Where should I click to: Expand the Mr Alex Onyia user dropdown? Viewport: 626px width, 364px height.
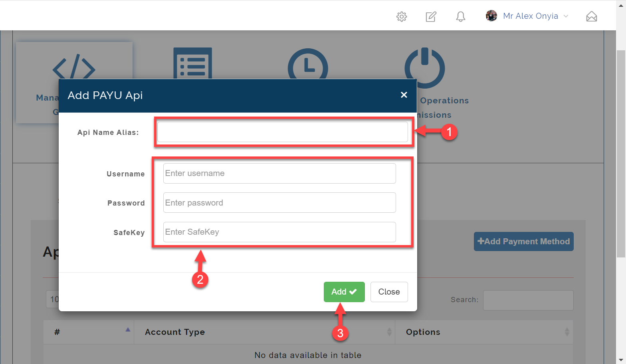coord(535,16)
